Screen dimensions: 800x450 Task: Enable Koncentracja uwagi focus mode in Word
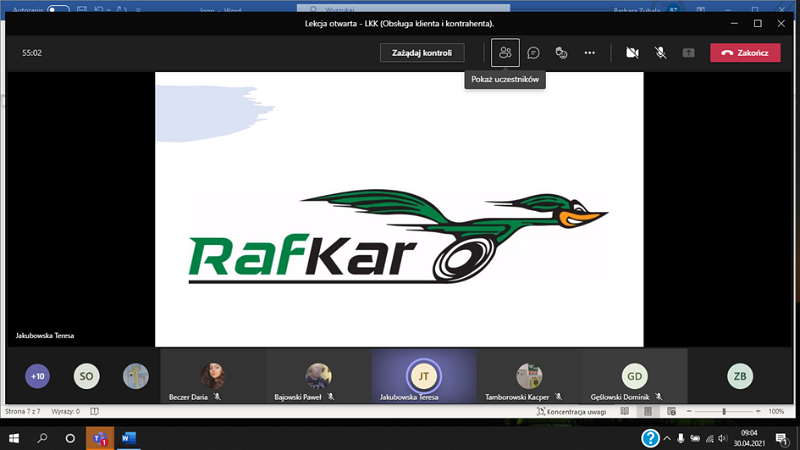(571, 411)
